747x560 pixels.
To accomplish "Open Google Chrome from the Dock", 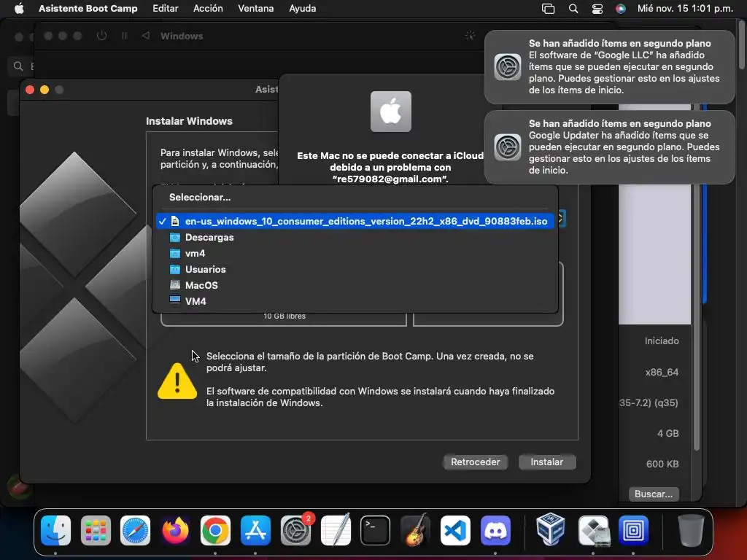I will [x=215, y=530].
